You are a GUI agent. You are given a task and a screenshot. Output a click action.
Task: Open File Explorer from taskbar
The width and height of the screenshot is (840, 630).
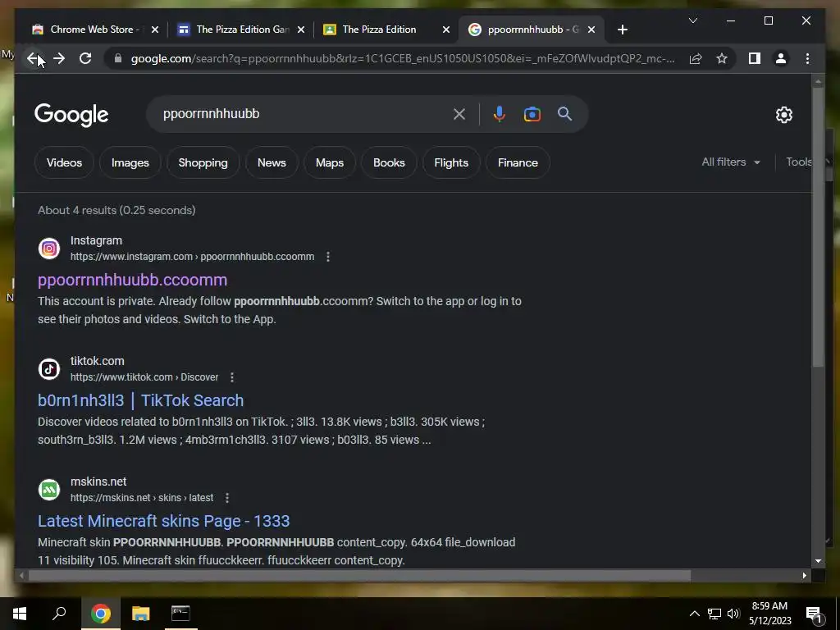(141, 614)
